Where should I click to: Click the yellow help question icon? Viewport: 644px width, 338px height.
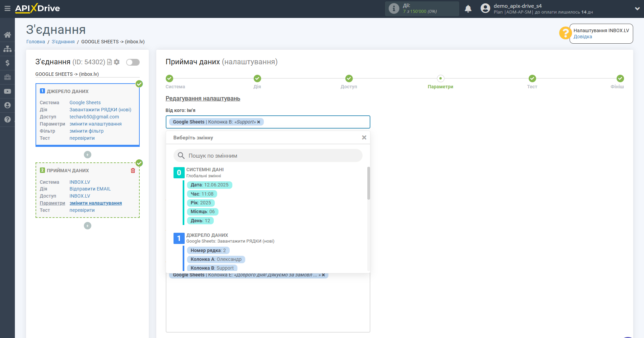pos(565,33)
